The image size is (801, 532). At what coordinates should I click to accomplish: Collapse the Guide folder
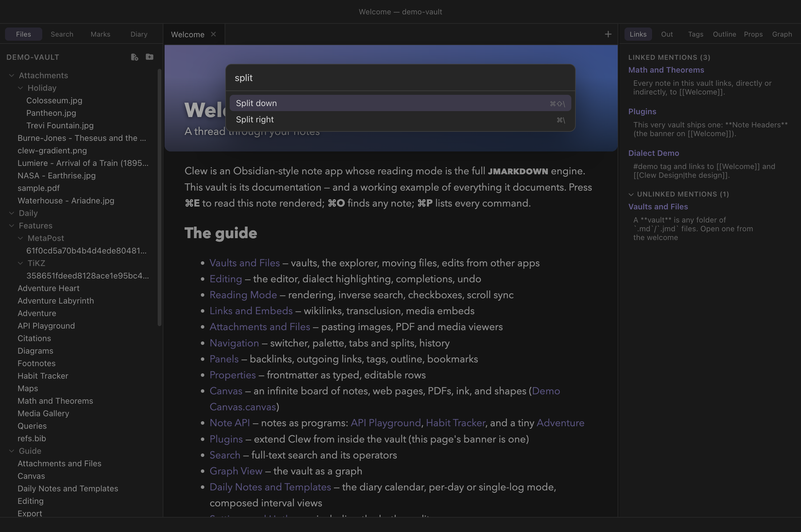pos(12,451)
